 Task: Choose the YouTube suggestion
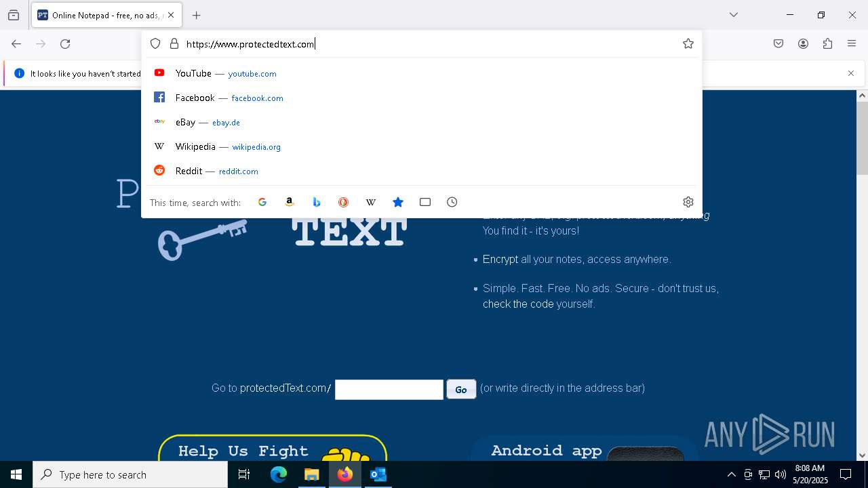[x=422, y=73]
